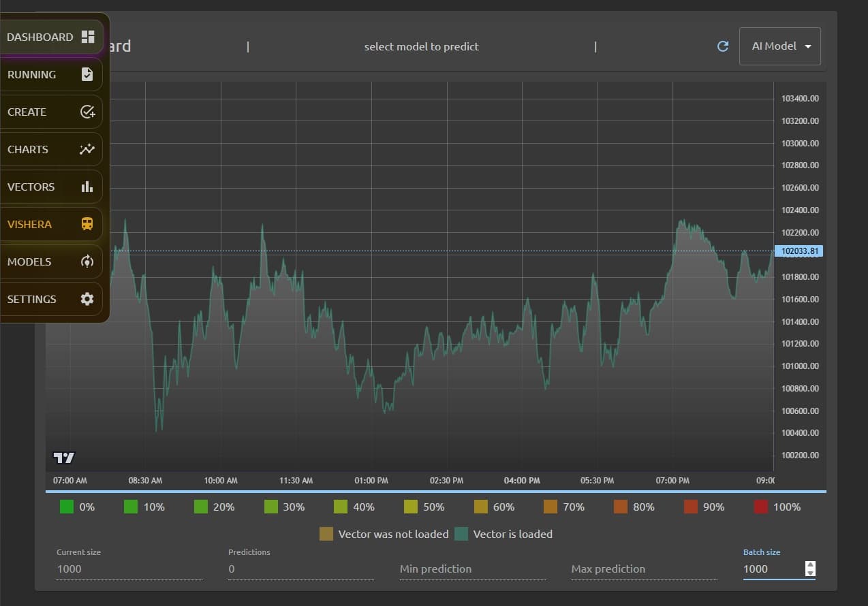The width and height of the screenshot is (868, 606).
Task: Click the current price label 102033.81
Action: click(799, 251)
